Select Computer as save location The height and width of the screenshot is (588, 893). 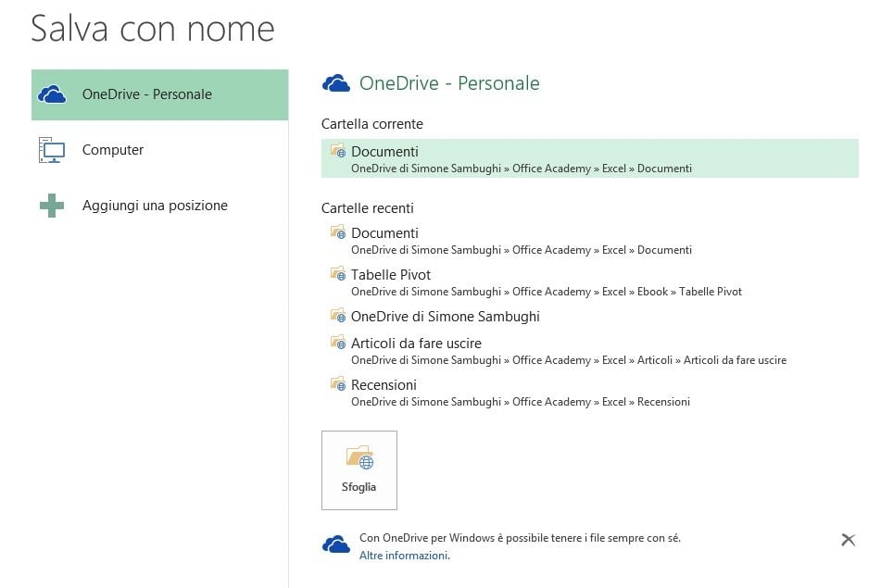(x=159, y=150)
